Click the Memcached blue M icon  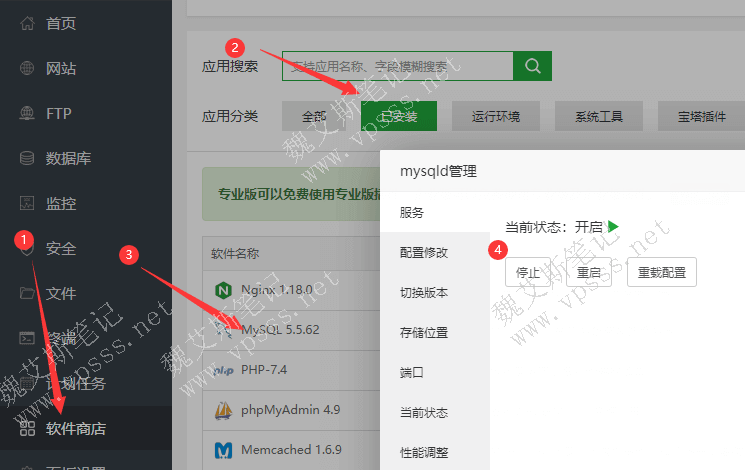click(223, 450)
